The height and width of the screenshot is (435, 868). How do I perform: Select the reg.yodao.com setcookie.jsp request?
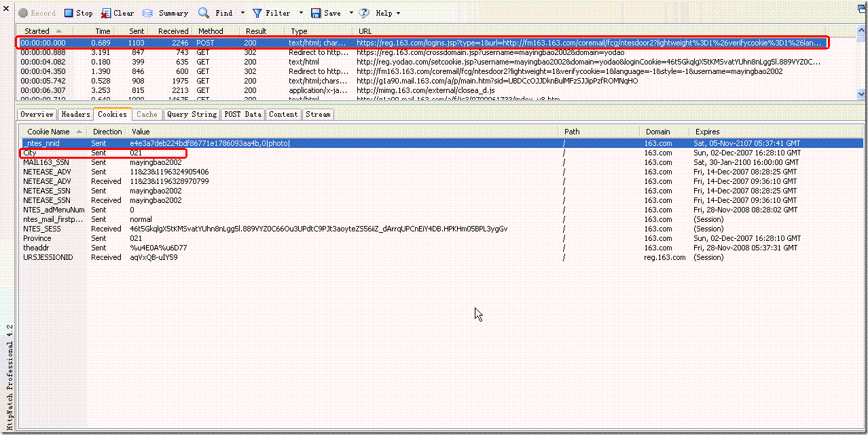click(421, 62)
